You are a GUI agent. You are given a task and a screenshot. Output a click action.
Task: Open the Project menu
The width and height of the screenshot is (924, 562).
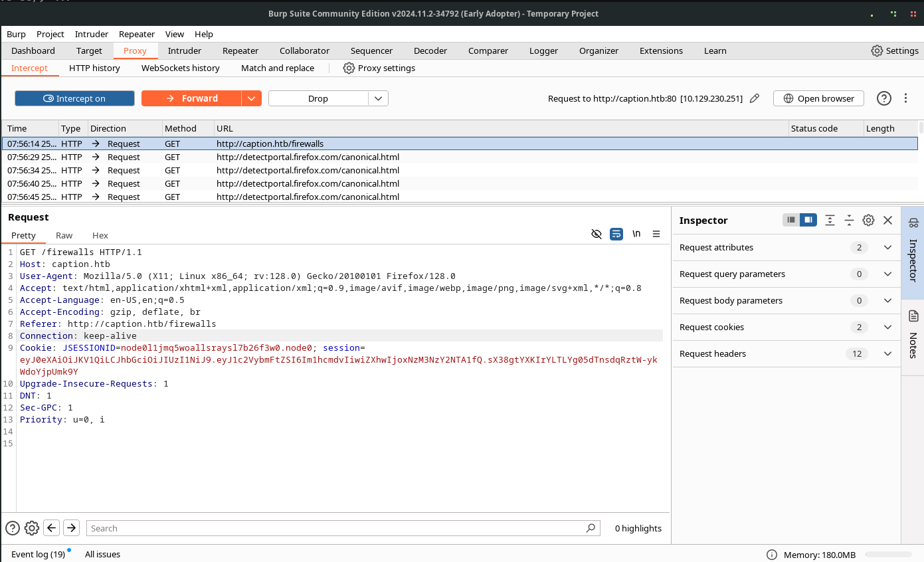(50, 34)
